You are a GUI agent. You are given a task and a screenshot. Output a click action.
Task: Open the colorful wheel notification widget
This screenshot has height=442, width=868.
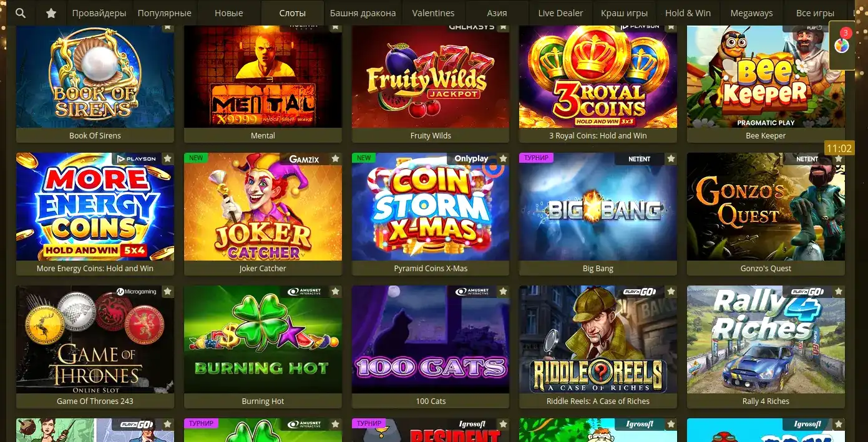coord(842,45)
